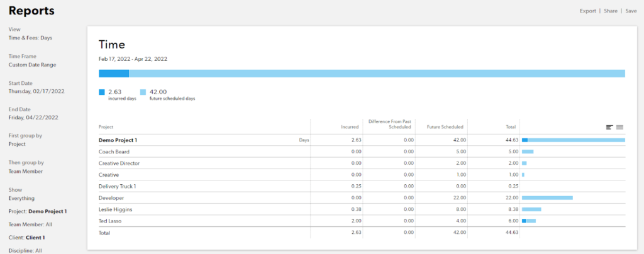Screen dimensions: 644x254
Task: Click the Share link
Action: tap(610, 11)
